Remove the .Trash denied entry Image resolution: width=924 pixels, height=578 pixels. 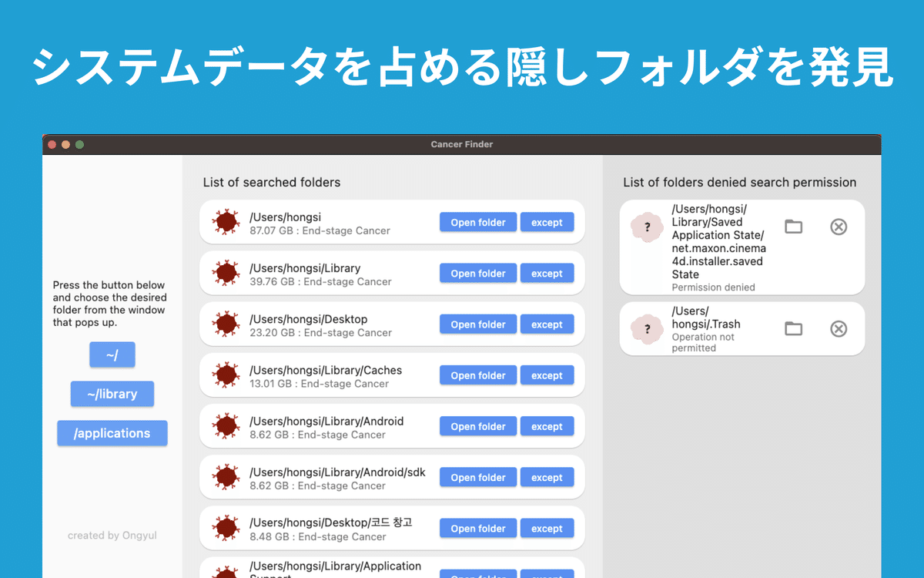[839, 329]
